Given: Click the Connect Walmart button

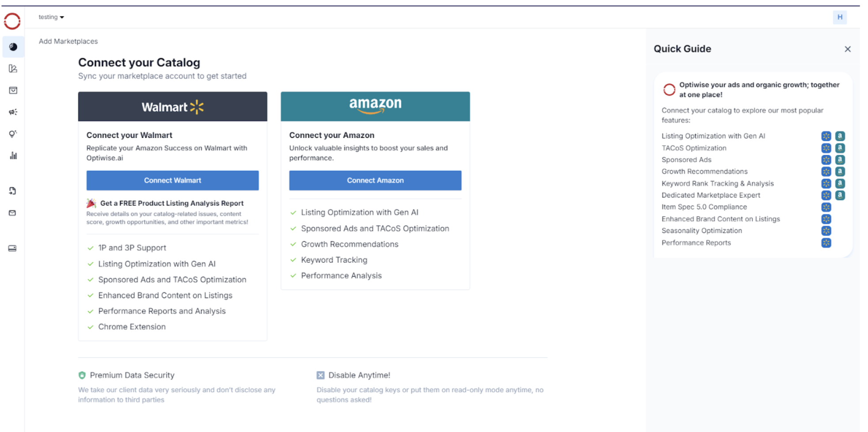Looking at the screenshot, I should (172, 180).
